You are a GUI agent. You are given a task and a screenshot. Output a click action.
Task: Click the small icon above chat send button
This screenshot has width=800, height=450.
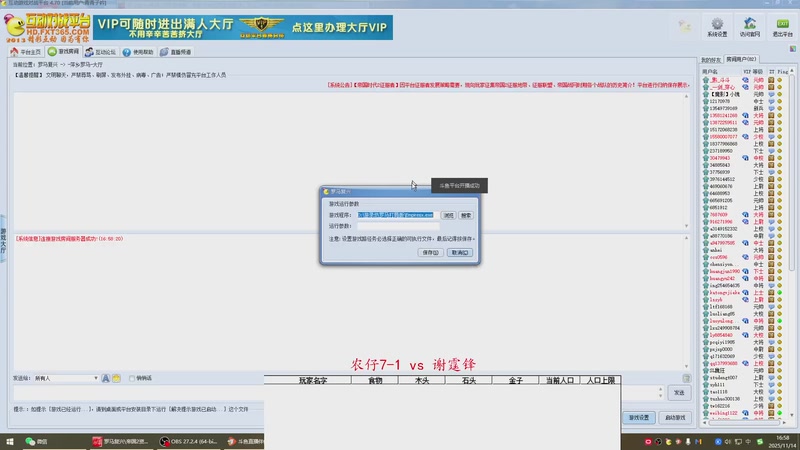click(687, 378)
